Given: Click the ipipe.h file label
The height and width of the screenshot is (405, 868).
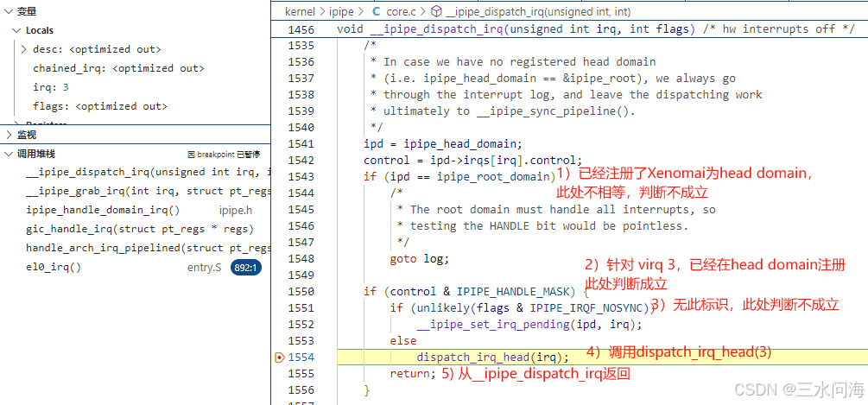Looking at the screenshot, I should [x=236, y=210].
